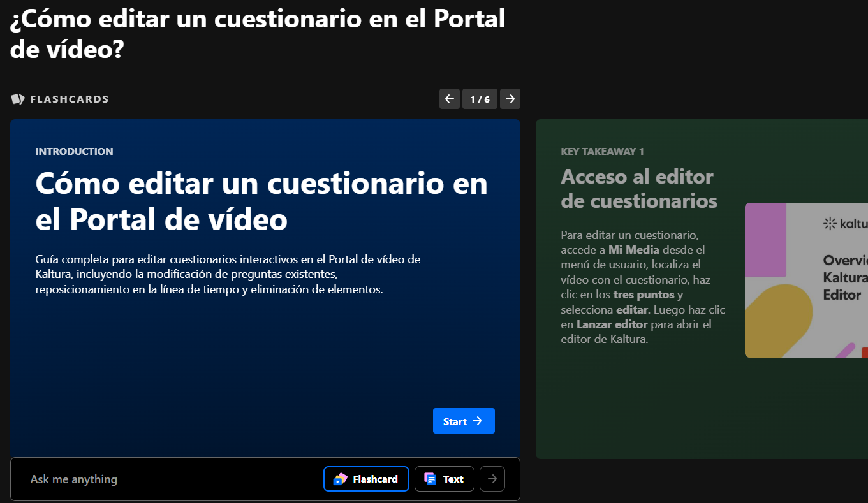
Task: Click the 'Guía completa' description paragraph
Action: coord(228,274)
